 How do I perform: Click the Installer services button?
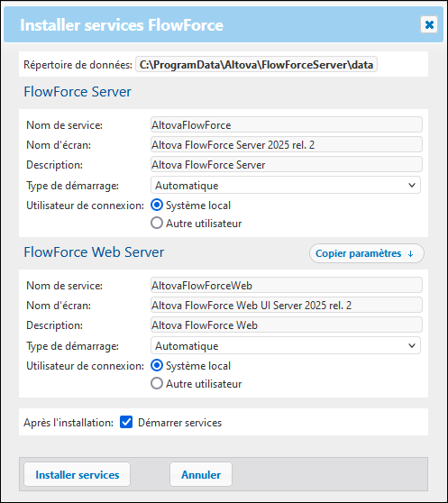pos(77,474)
